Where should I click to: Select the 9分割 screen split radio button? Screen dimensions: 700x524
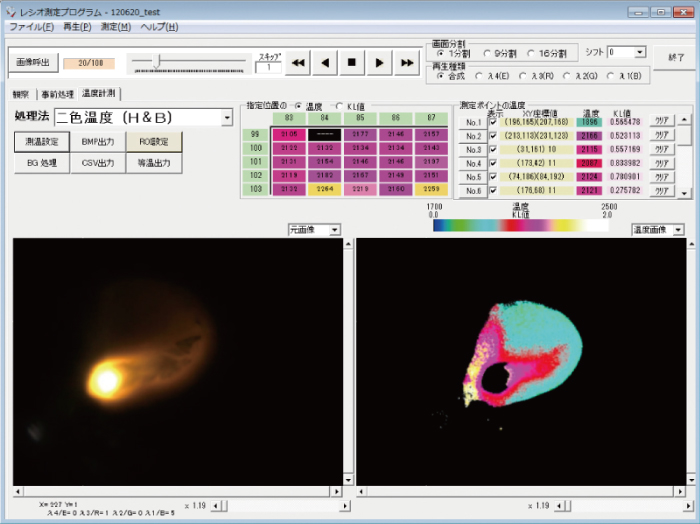(488, 54)
